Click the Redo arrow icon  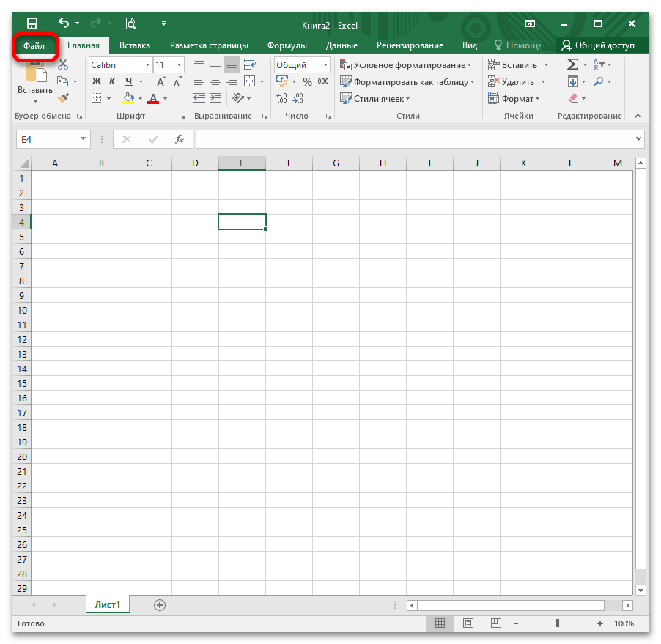96,23
